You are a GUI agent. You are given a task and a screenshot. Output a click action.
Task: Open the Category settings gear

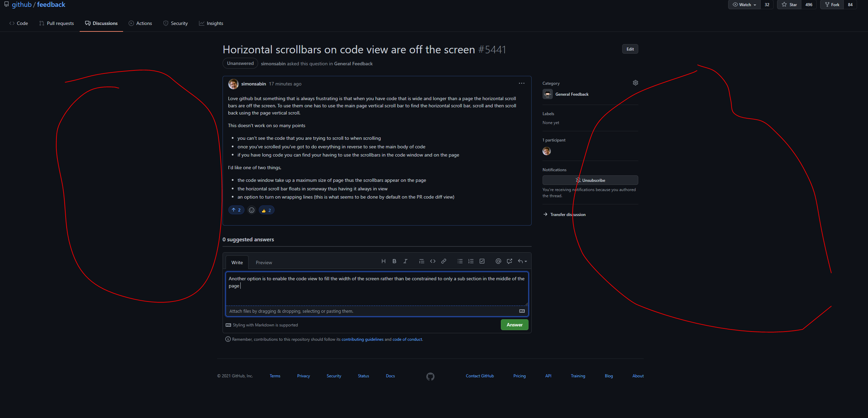coord(635,83)
